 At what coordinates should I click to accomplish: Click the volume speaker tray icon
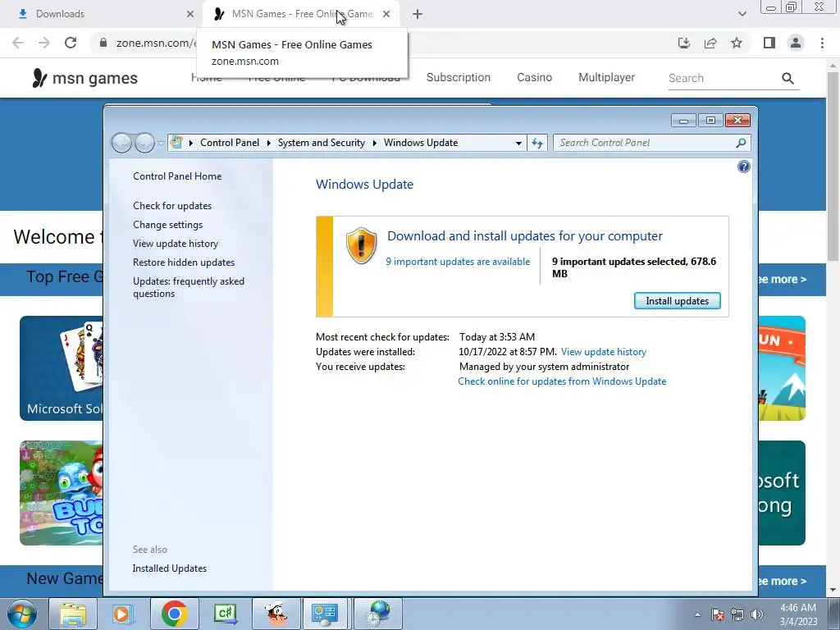pyautogui.click(x=757, y=615)
